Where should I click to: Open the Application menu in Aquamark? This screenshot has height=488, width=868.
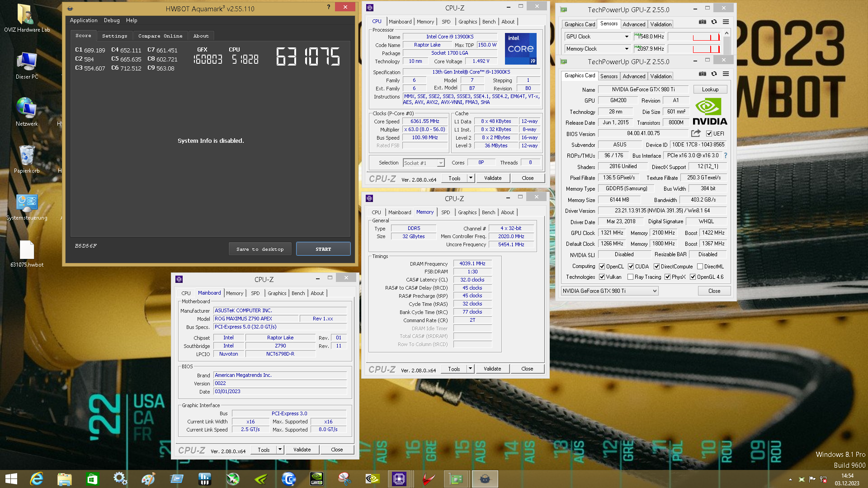point(84,20)
